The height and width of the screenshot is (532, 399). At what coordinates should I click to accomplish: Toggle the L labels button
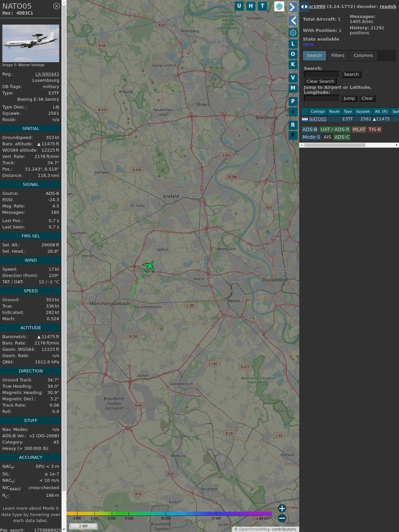click(x=293, y=44)
